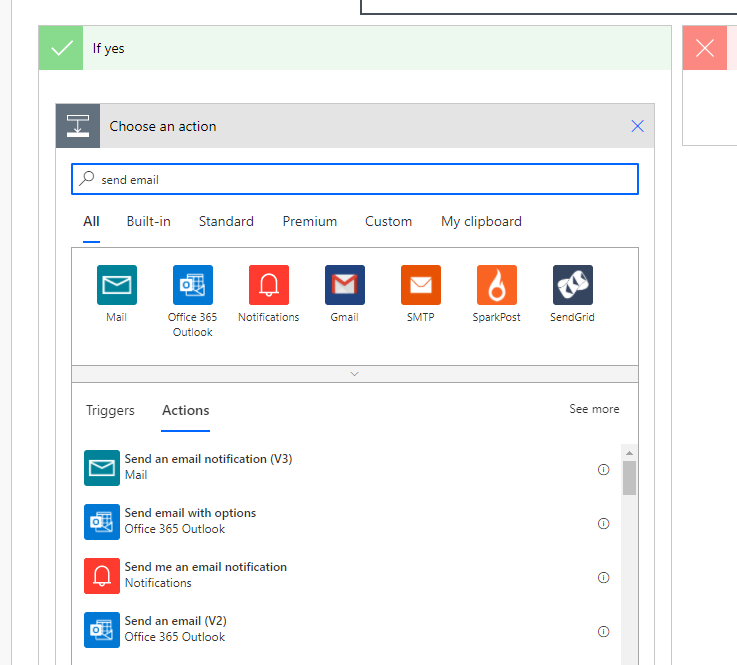
Task: Choose Send an email notification (V3) action
Action: tap(346, 468)
